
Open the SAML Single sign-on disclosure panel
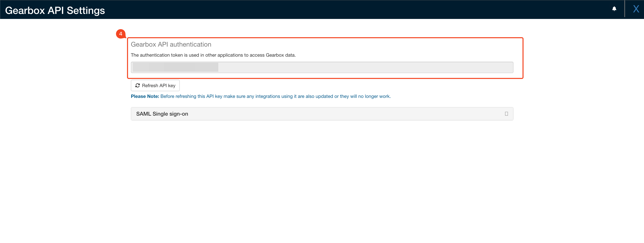(x=322, y=114)
